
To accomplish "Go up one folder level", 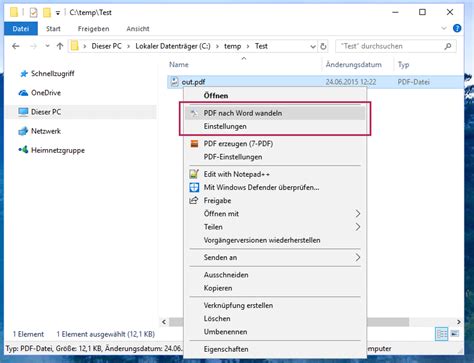I will click(x=60, y=46).
